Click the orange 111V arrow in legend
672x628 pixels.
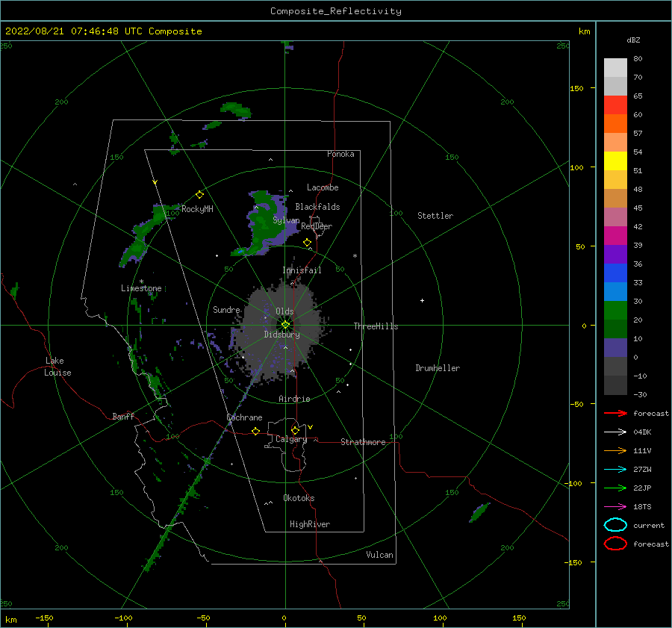point(615,450)
